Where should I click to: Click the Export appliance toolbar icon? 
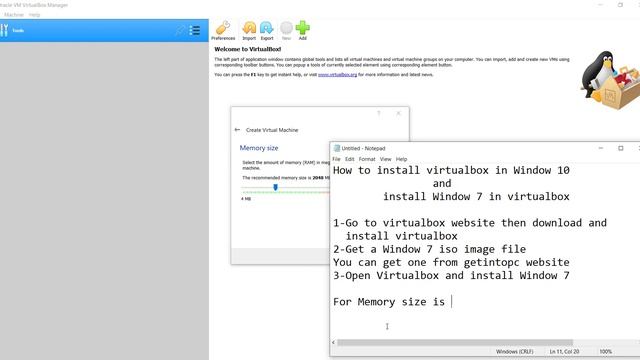click(267, 31)
